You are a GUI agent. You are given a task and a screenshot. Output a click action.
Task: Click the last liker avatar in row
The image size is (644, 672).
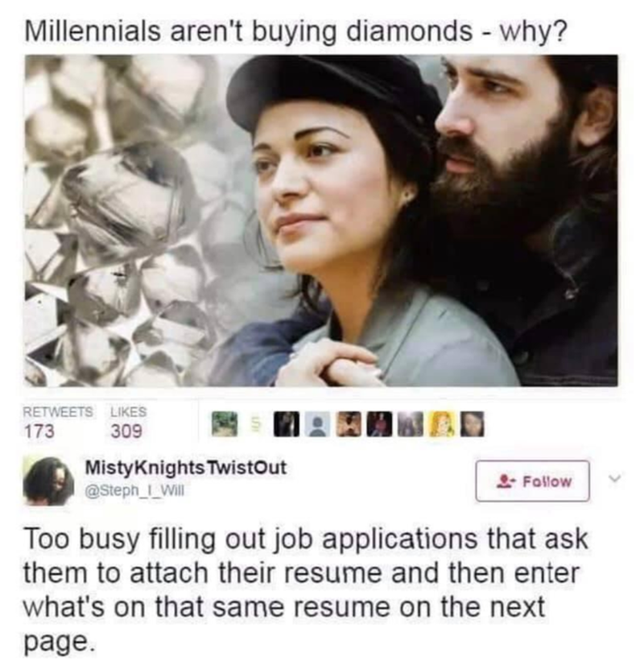click(472, 424)
